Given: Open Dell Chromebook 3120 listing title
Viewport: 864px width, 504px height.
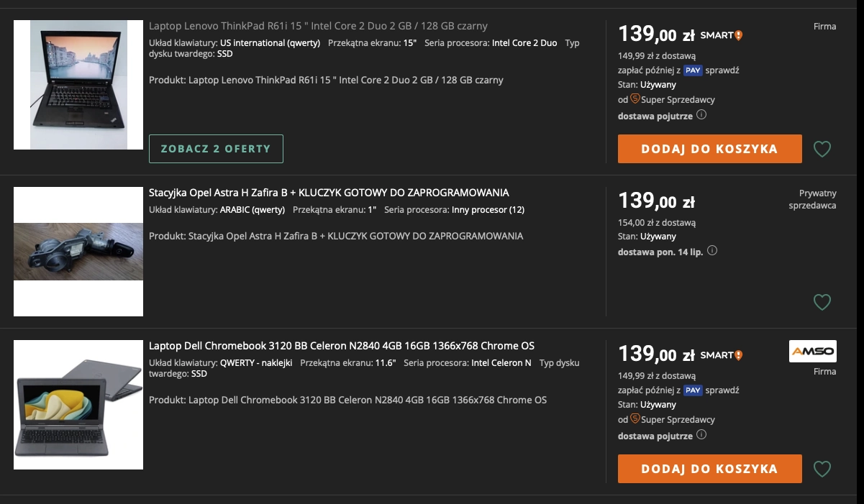Looking at the screenshot, I should (x=341, y=346).
